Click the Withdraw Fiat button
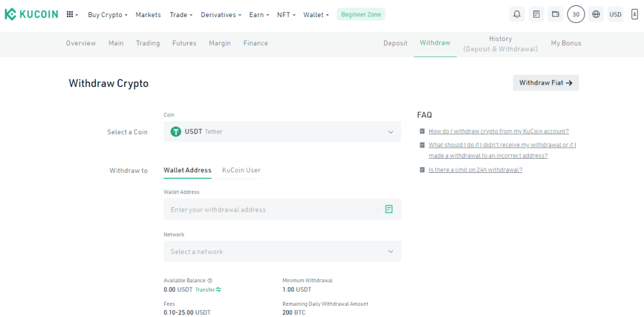This screenshot has height=317, width=644. tap(546, 83)
